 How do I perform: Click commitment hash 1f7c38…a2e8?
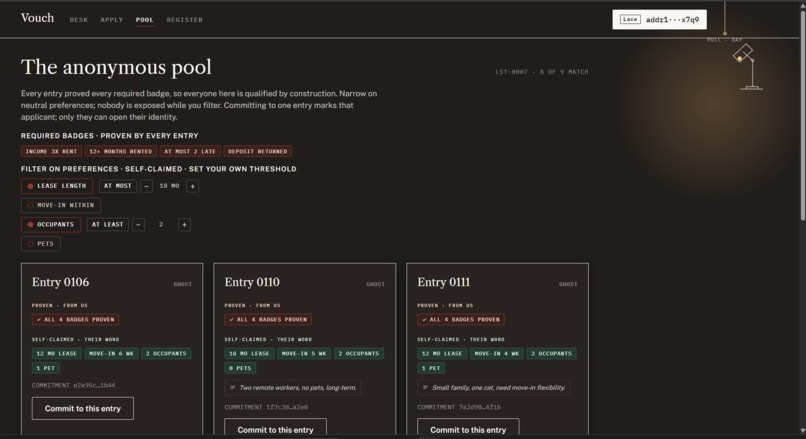tap(287, 407)
